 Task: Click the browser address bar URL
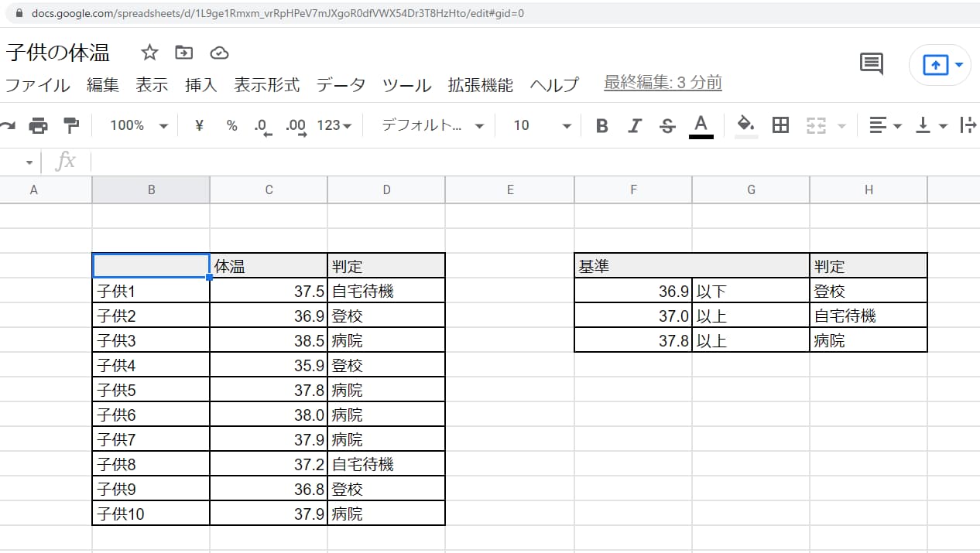click(278, 13)
